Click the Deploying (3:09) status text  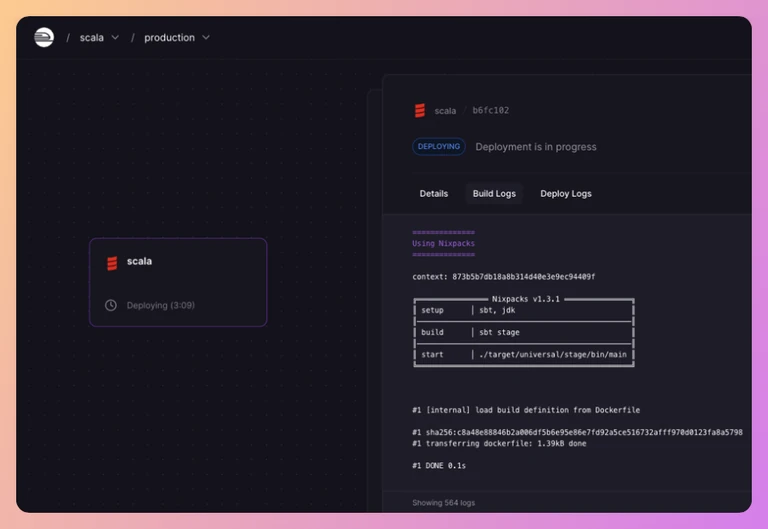point(161,305)
